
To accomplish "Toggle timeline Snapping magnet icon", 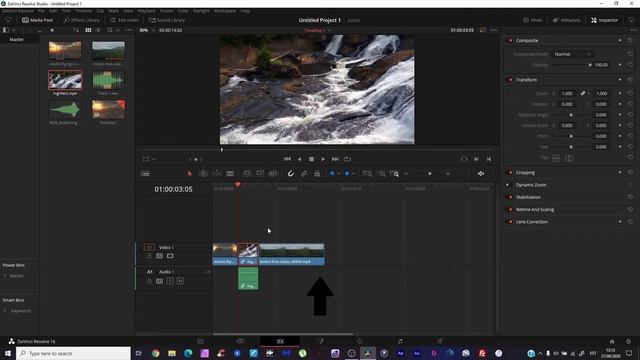I will click(x=291, y=173).
